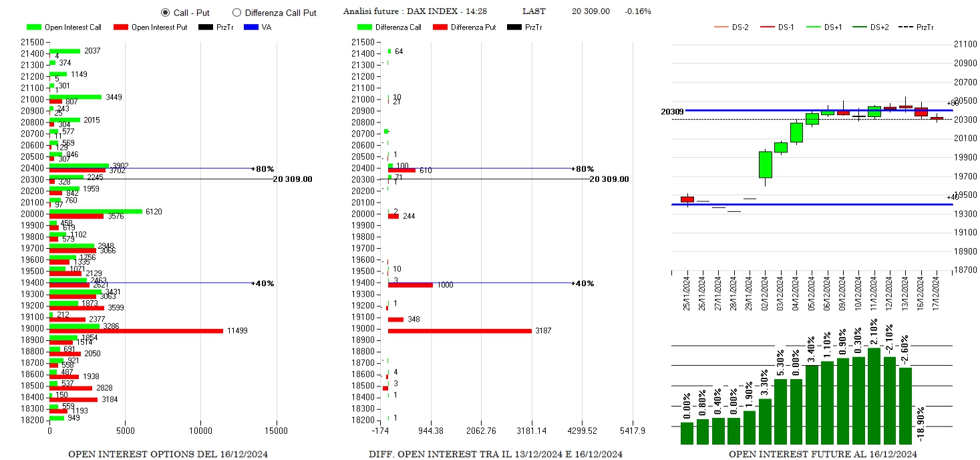
Task: Click the "944.38" x-axis tick label
Action: [x=431, y=432]
